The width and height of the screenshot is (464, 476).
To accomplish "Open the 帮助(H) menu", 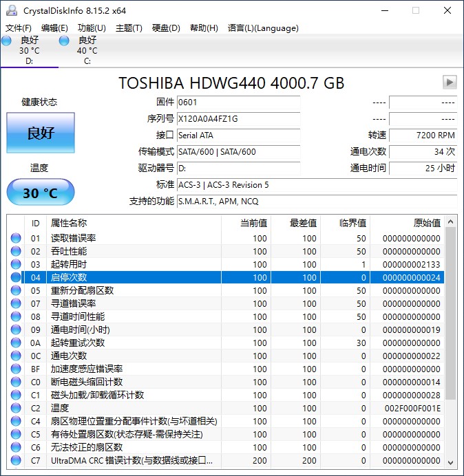I will pos(204,28).
